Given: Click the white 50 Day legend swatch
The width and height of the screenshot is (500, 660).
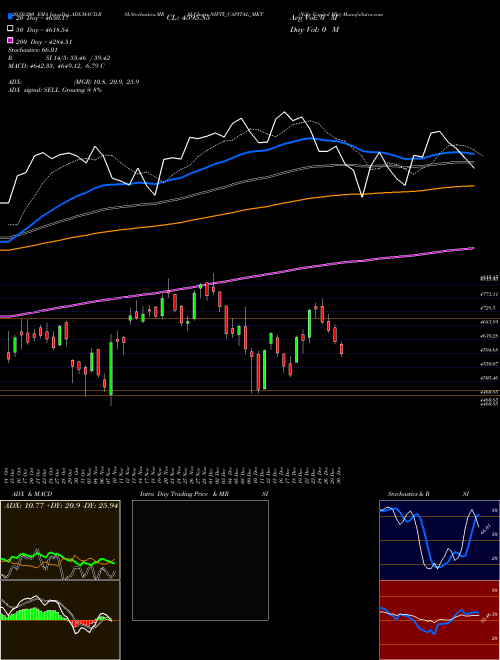Looking at the screenshot, I should pos(10,29).
